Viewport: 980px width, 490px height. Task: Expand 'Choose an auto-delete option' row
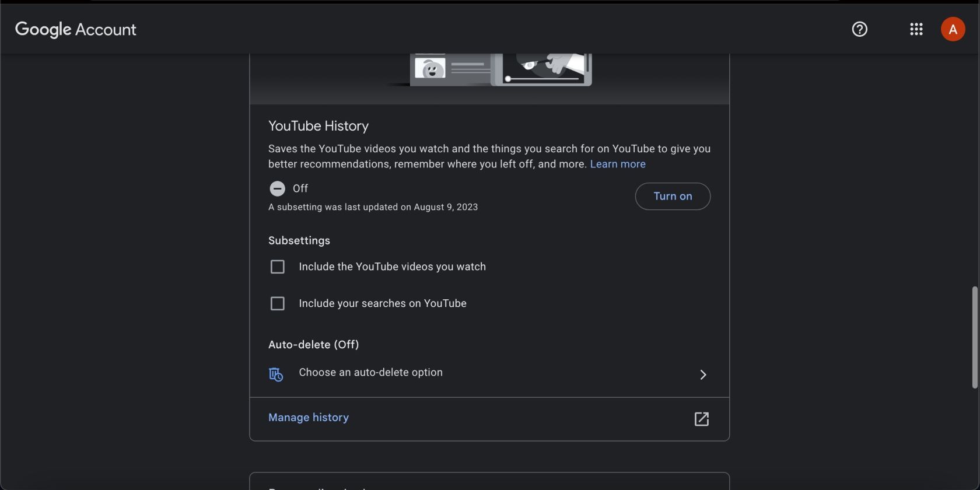pos(370,372)
